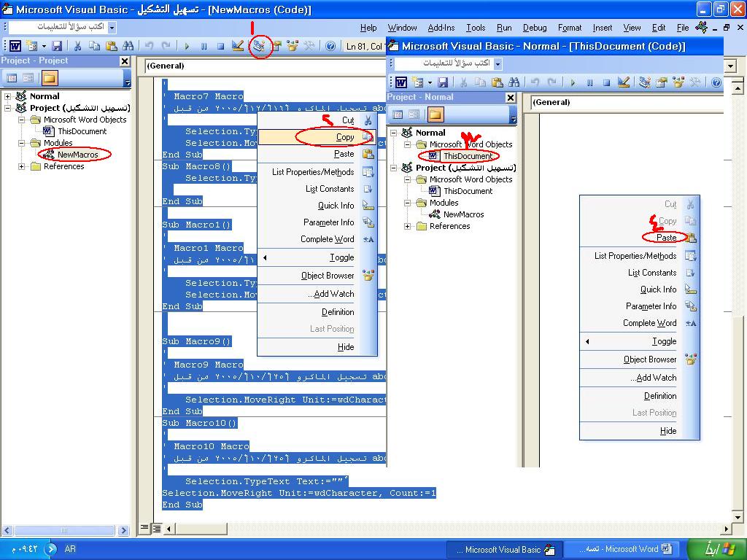
Task: Open the File menu
Action: pos(683,28)
